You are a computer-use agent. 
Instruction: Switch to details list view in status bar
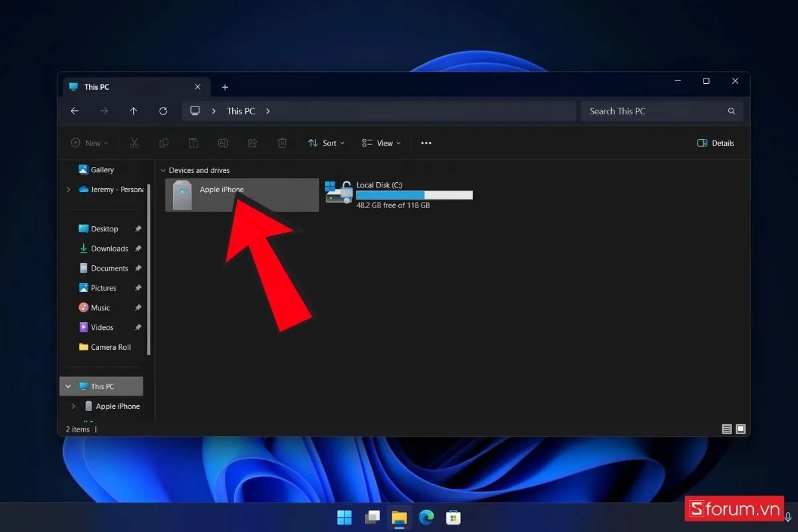click(727, 429)
